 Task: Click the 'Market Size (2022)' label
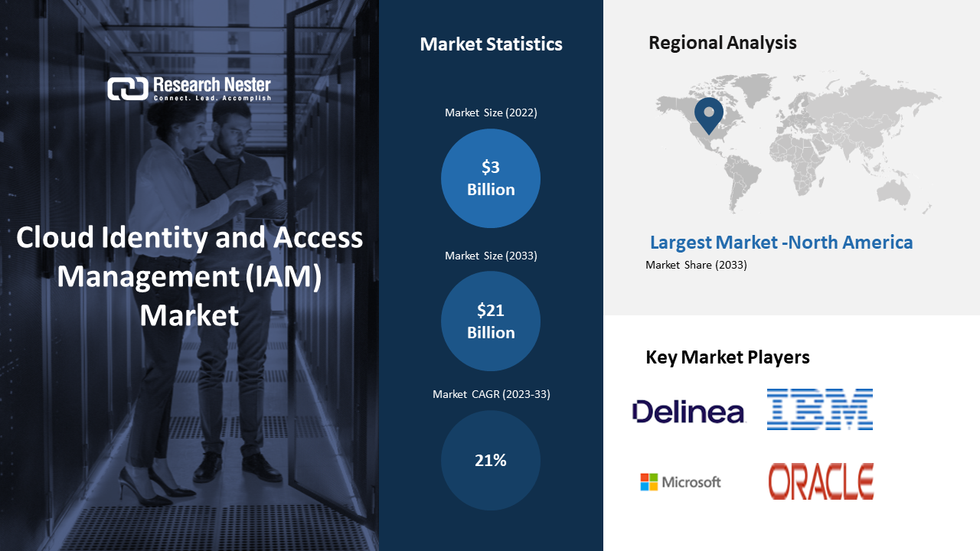(491, 113)
